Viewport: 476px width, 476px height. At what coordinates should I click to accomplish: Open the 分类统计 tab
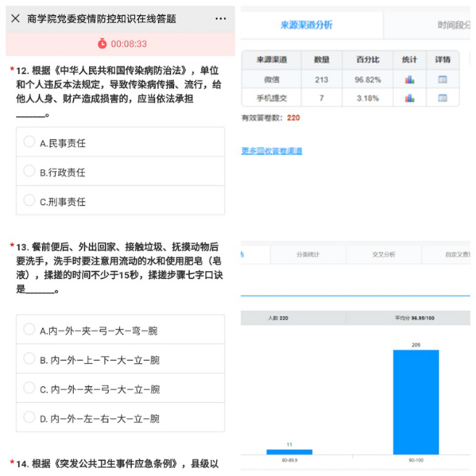(x=308, y=254)
